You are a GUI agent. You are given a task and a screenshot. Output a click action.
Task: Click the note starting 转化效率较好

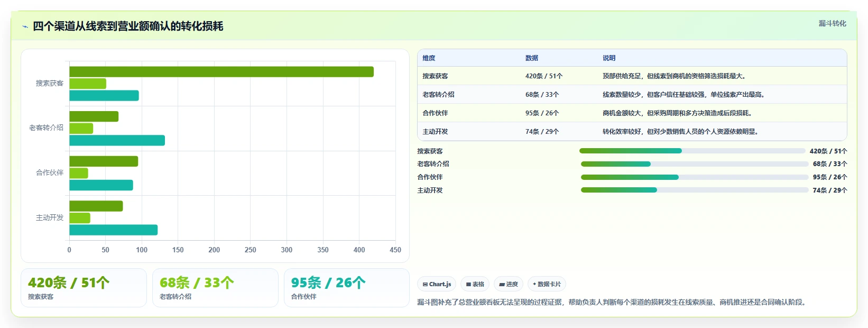(x=681, y=132)
